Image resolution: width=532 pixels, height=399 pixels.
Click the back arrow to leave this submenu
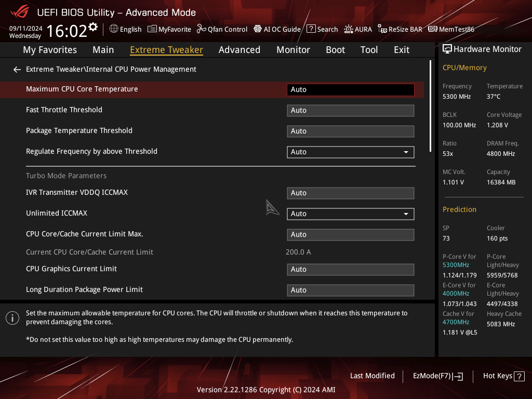(17, 69)
